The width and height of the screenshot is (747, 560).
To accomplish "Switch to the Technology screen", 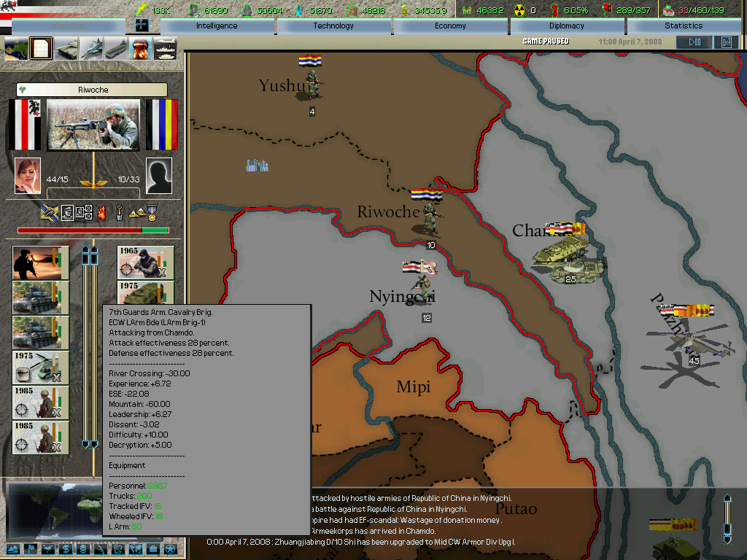I will tap(333, 26).
